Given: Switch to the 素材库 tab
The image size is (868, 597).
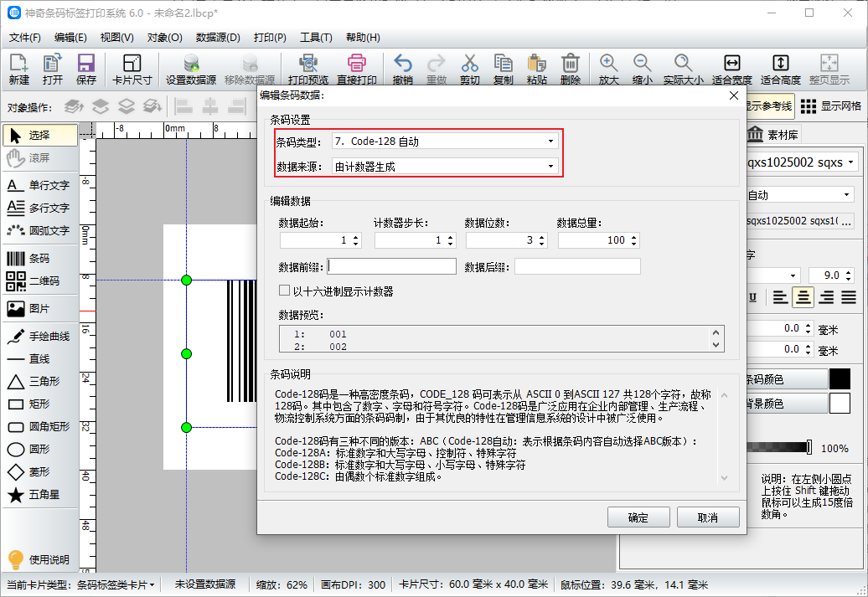Looking at the screenshot, I should tap(772, 135).
